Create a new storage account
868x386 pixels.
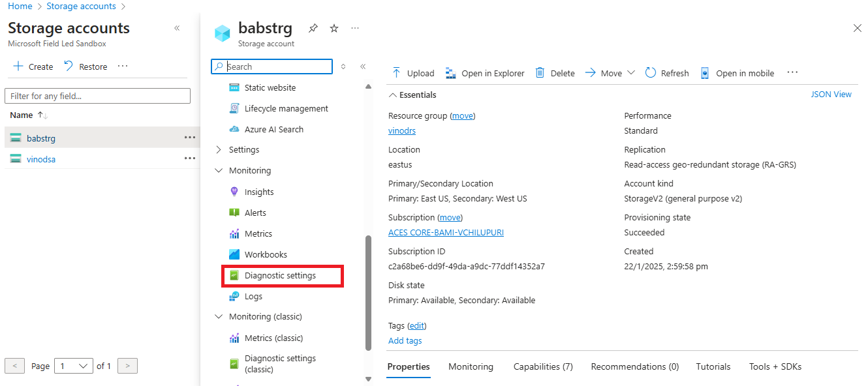click(x=33, y=67)
